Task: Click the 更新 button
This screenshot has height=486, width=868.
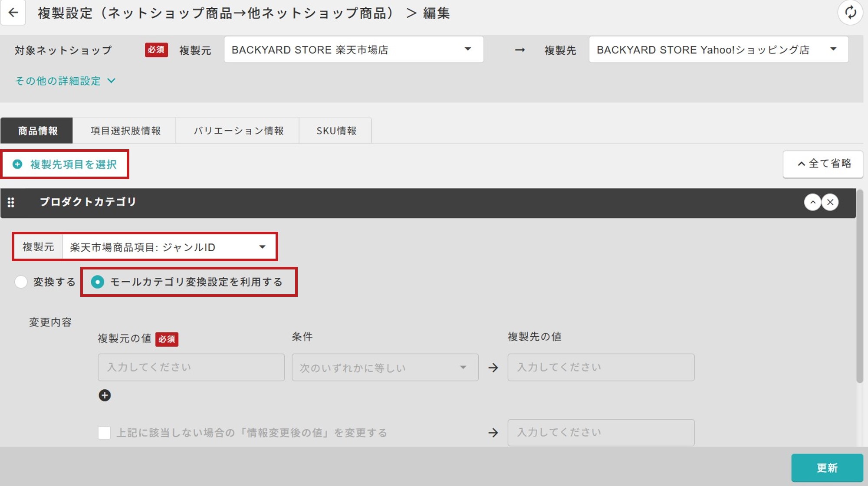Action: pyautogui.click(x=827, y=468)
